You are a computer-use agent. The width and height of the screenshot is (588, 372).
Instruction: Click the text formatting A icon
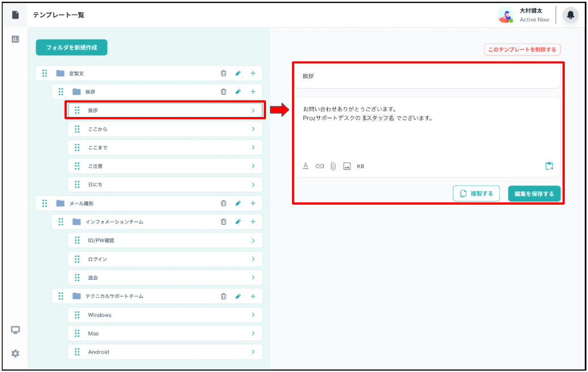(x=306, y=166)
